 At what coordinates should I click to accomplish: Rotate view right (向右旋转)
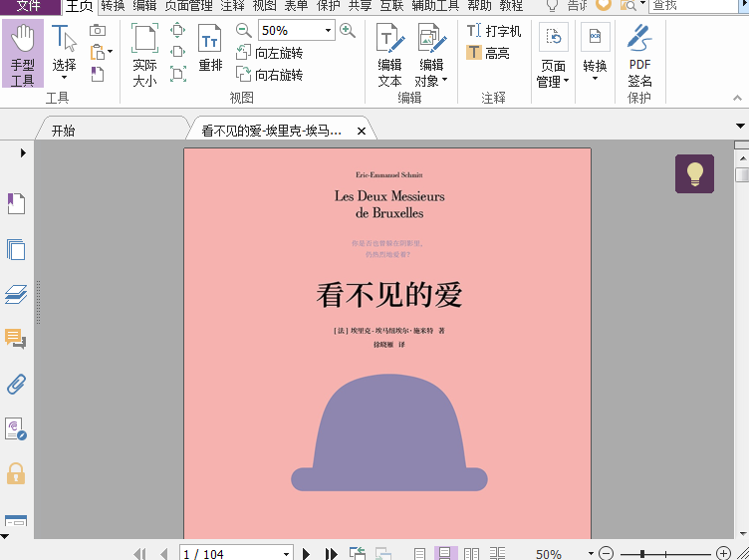[269, 75]
